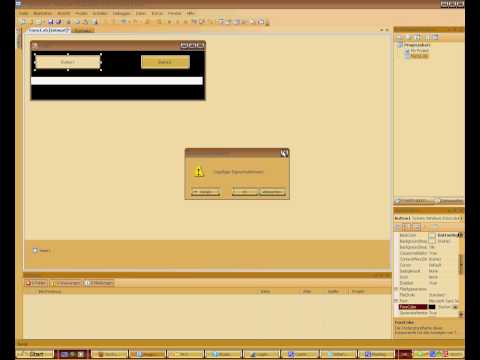This screenshot has height=360, width=480.
Task: Open the Debuggen menu
Action: (122, 13)
